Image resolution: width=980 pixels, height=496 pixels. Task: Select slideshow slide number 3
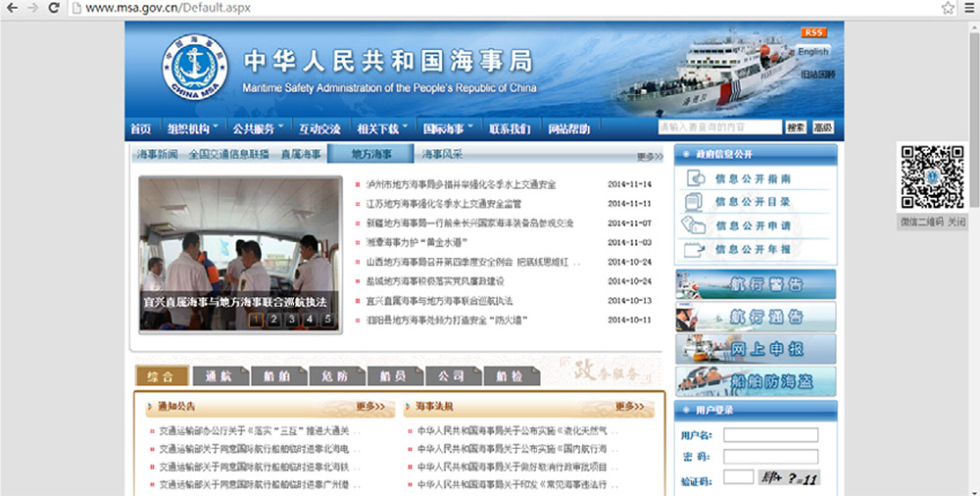pyautogui.click(x=291, y=320)
